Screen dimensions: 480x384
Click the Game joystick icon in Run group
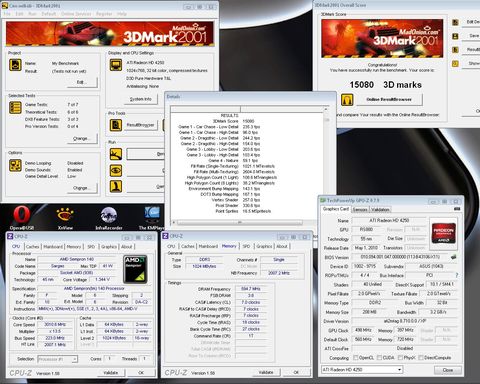[x=116, y=186]
